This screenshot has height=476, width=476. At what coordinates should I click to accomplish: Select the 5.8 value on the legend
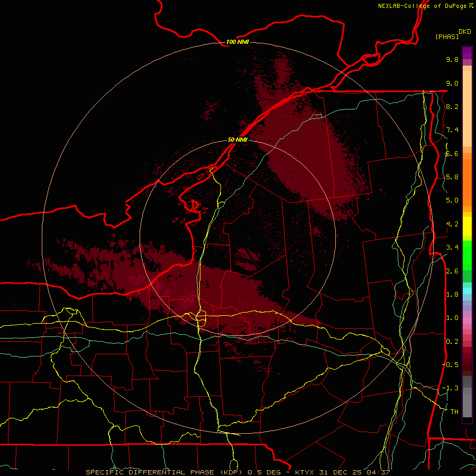click(x=452, y=177)
